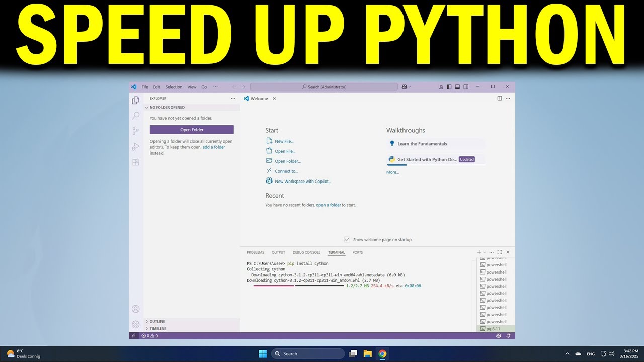The height and width of the screenshot is (362, 644).
Task: Expand the Timeline section
Action: point(192,328)
